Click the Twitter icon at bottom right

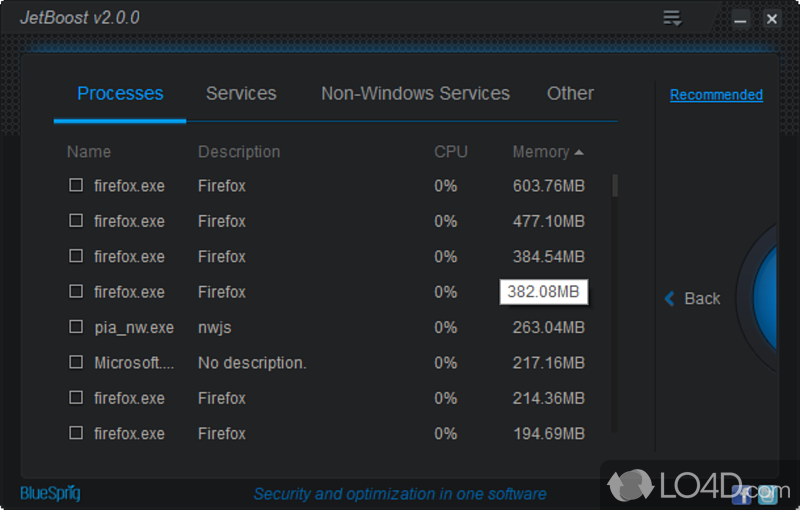(767, 493)
